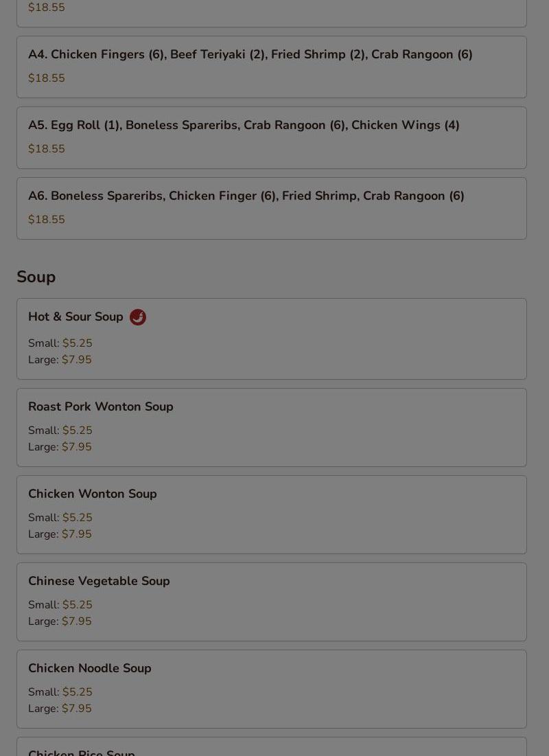
Task: Click Large price of Chicken Wonton Soup
Action: 60,534
